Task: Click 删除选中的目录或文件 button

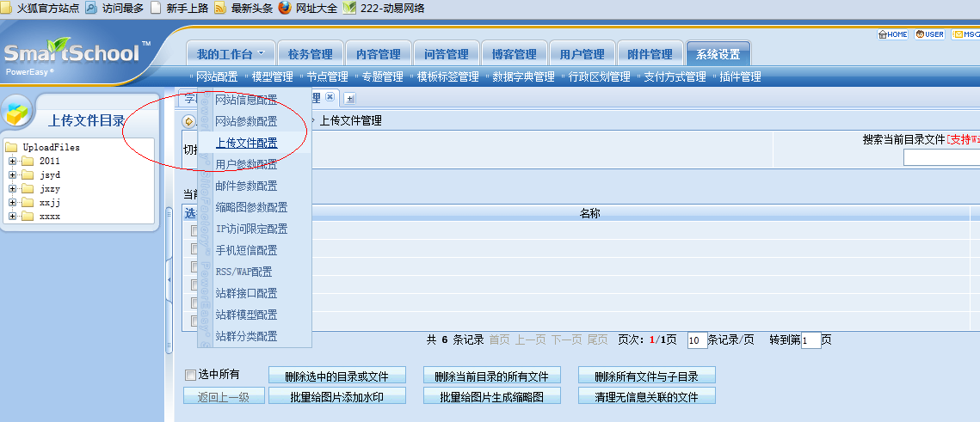Action: click(x=337, y=376)
